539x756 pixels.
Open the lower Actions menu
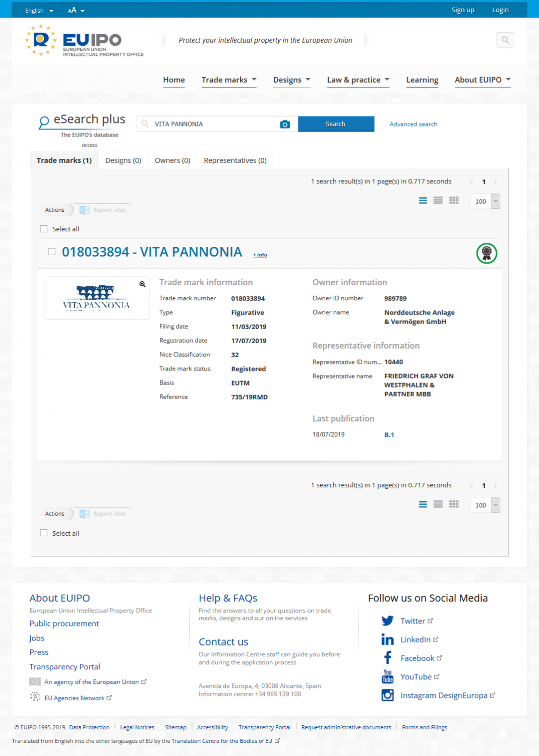click(55, 514)
